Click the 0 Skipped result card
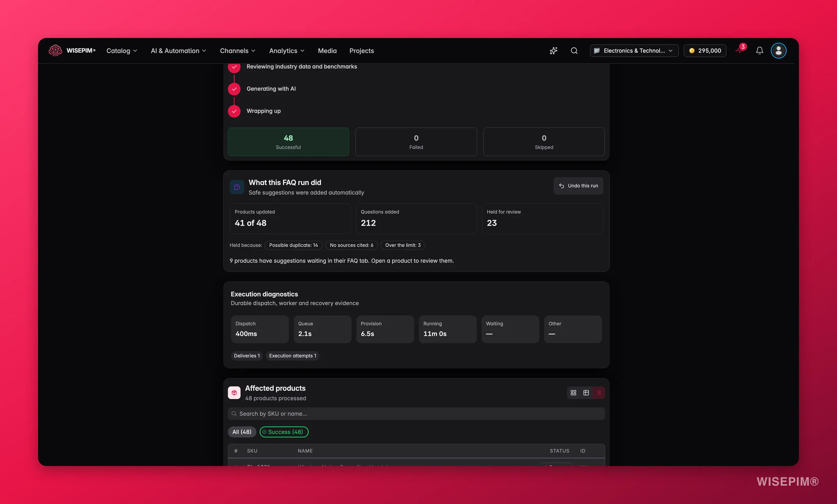The height and width of the screenshot is (504, 837). 544,142
